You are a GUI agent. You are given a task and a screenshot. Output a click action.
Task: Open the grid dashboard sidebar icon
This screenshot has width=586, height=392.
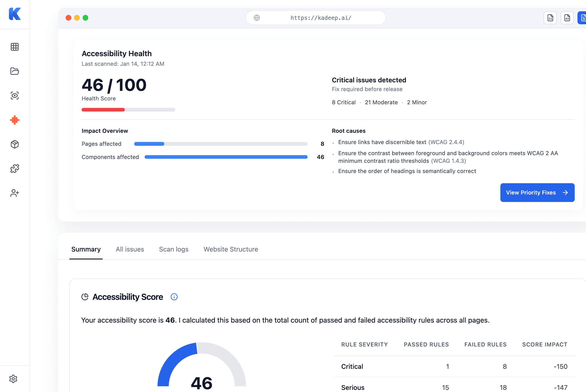15,47
